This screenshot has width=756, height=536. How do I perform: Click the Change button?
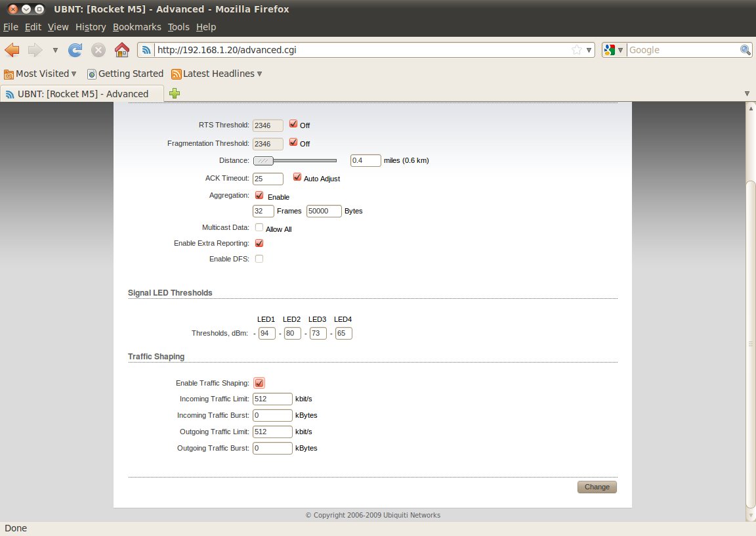(x=597, y=487)
